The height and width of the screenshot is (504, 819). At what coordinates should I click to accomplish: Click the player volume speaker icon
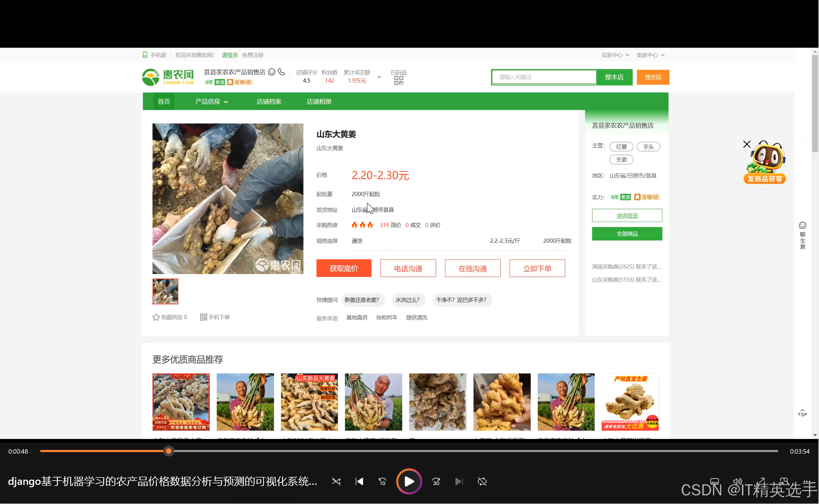point(737,481)
